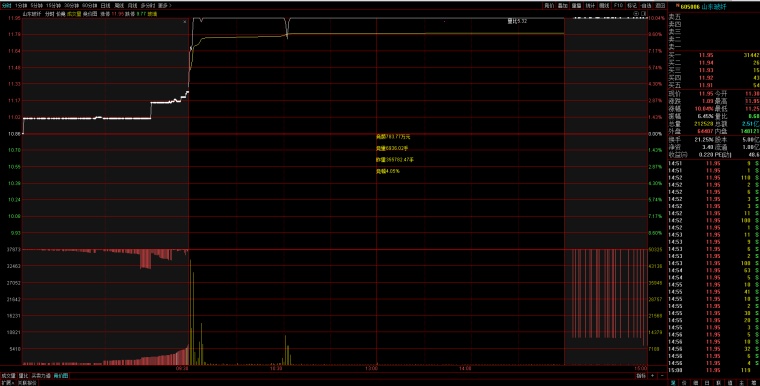Open the F10 company info

pyautogui.click(x=618, y=5)
